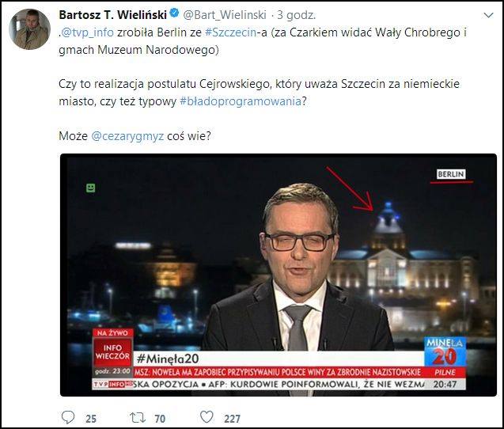Image resolution: width=504 pixels, height=429 pixels.
Task: Open the embedded TVP Info screenshot
Action: (279, 275)
